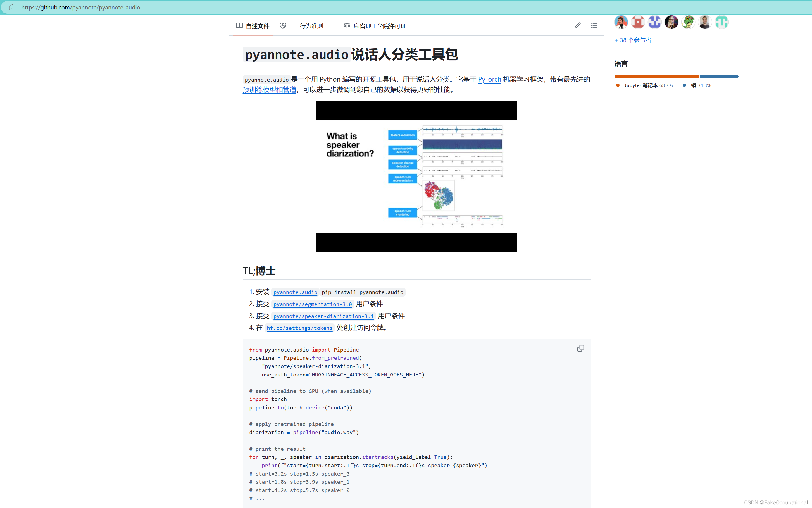Click the purple pattern contributor avatar

click(x=654, y=23)
